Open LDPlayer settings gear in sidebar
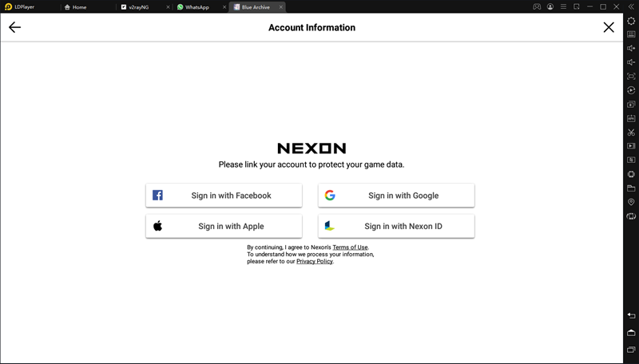Image resolution: width=639 pixels, height=364 pixels. click(631, 21)
